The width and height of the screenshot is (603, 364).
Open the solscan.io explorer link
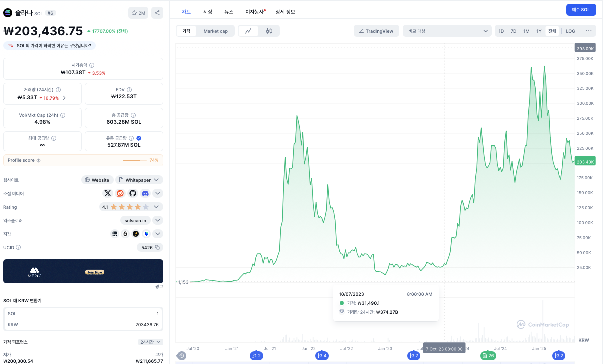pos(135,220)
